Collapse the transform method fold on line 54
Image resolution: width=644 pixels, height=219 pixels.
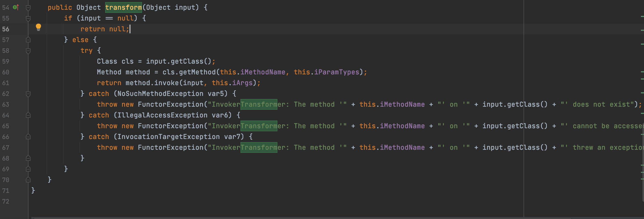pyautogui.click(x=28, y=8)
